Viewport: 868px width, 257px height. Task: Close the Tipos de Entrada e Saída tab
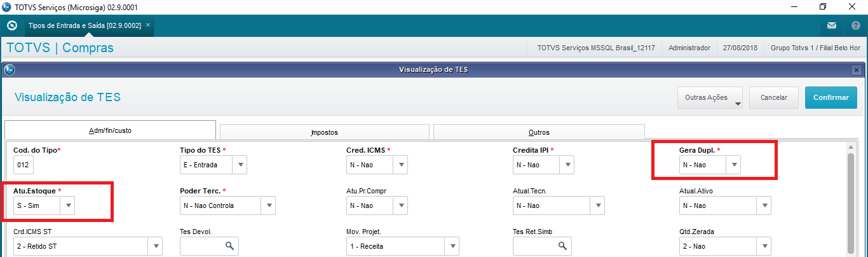148,25
